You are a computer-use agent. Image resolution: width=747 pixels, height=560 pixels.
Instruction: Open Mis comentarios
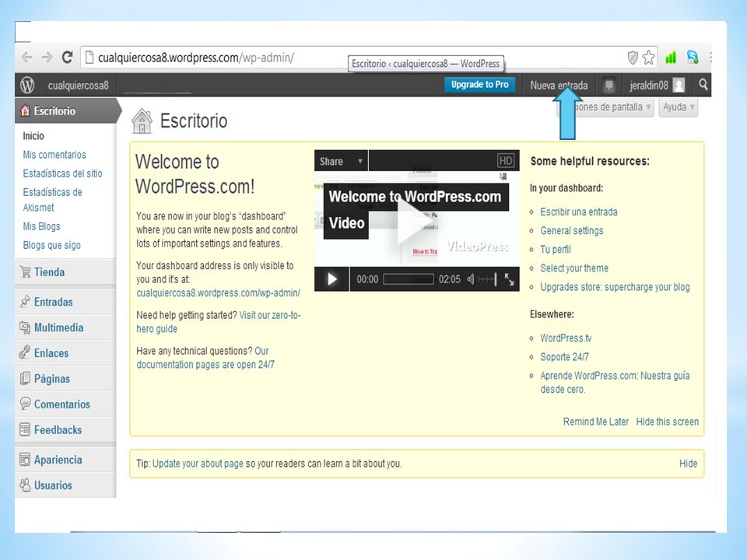coord(54,155)
